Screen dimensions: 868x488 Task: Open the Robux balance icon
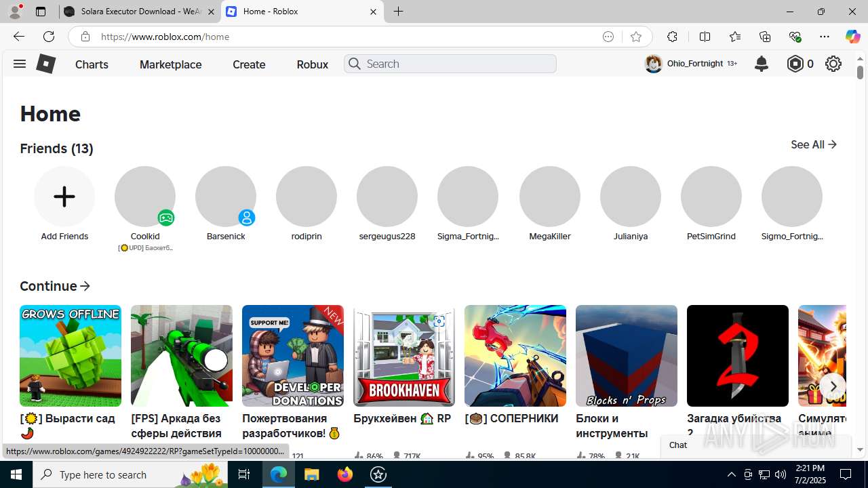(795, 64)
